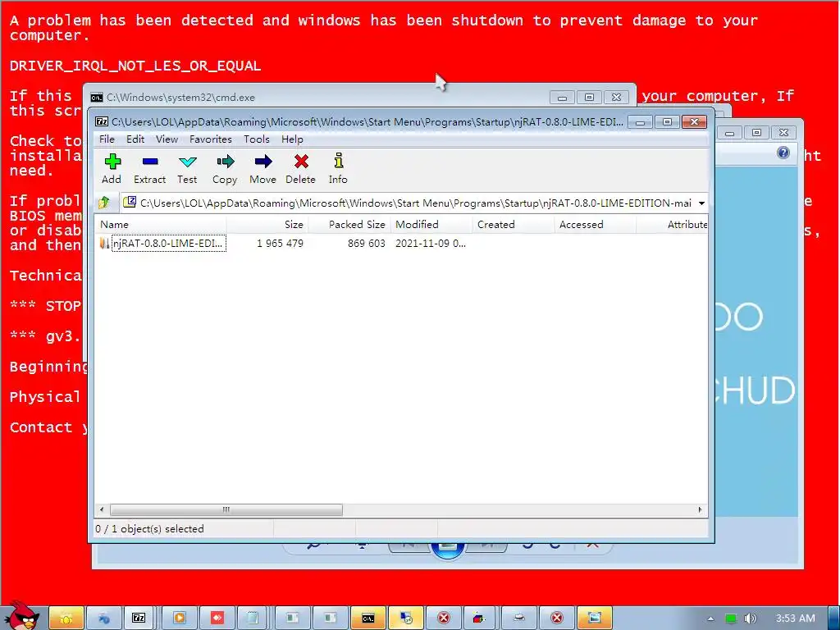Viewport: 840px width, 630px height.
Task: Click the size value 1 965 479
Action: click(x=281, y=243)
